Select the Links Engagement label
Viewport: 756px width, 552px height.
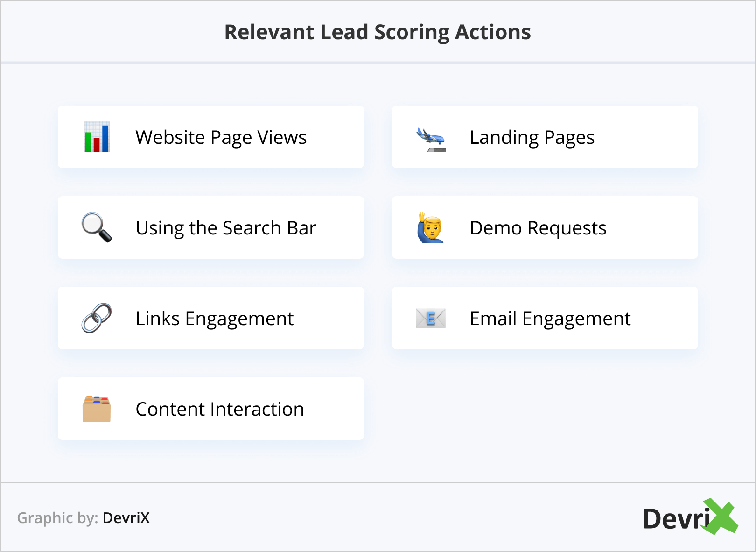(x=215, y=318)
